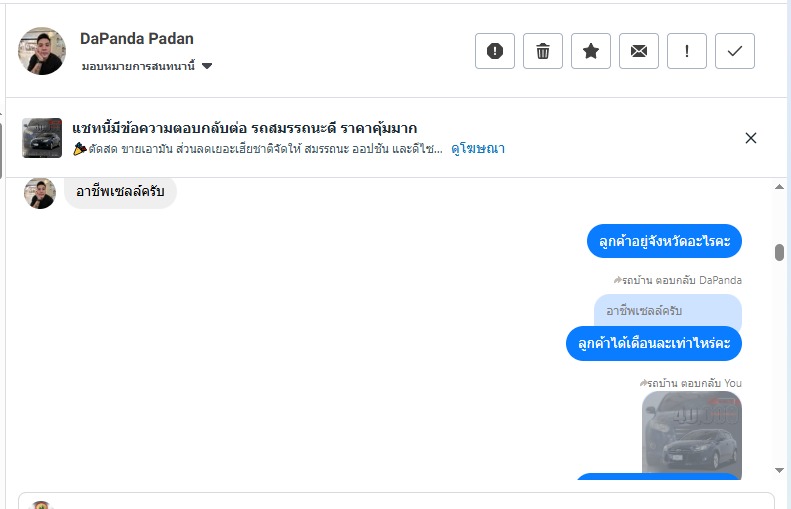Click the spam alert circle icon
The image size is (791, 509).
coord(495,51)
